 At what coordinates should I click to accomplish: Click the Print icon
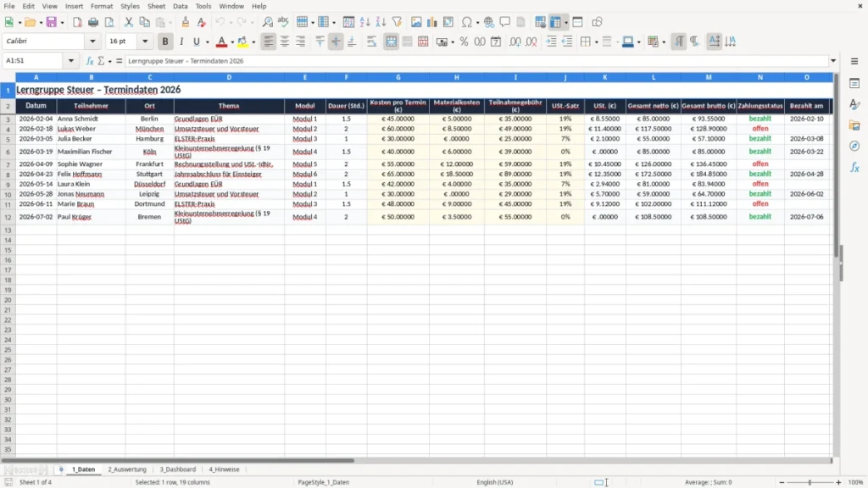pyautogui.click(x=93, y=22)
